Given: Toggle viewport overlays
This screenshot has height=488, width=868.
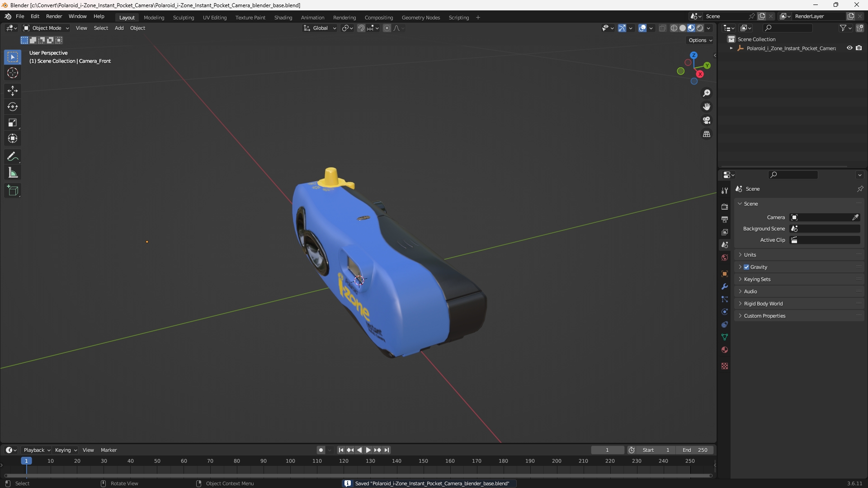Looking at the screenshot, I should click(642, 28).
